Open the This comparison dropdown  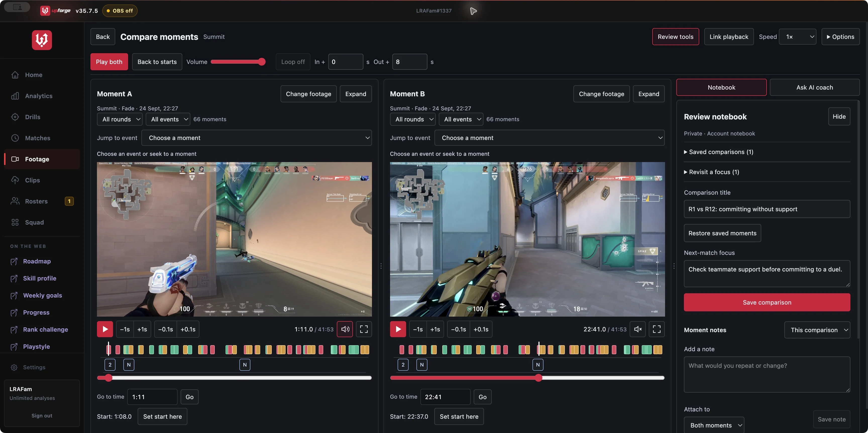tap(817, 330)
